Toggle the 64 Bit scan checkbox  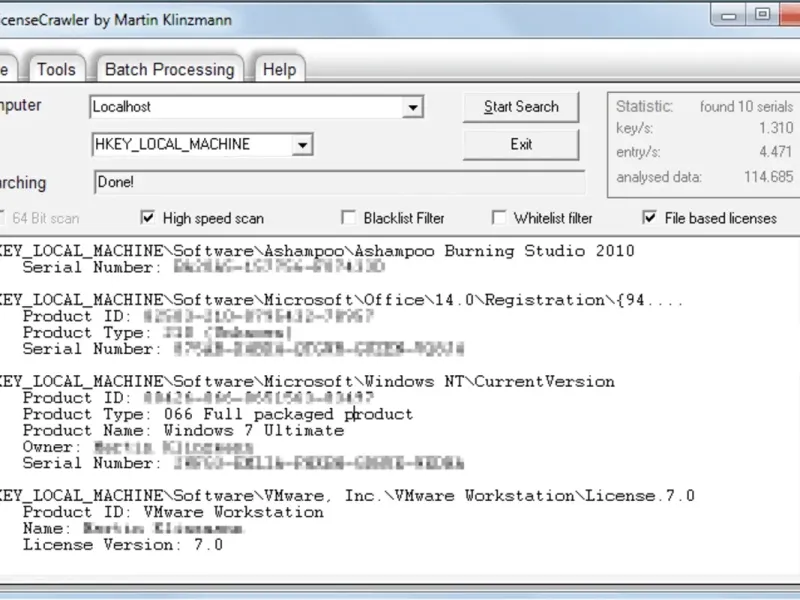[2, 218]
